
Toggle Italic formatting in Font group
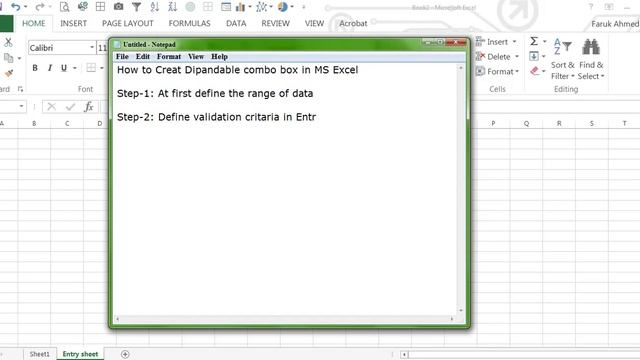(x=50, y=68)
